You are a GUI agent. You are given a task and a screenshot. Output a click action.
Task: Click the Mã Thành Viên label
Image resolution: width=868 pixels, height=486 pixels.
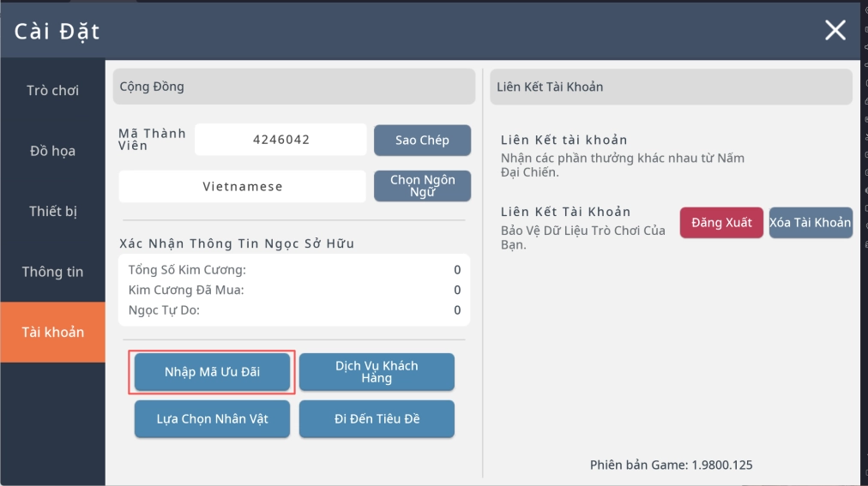[x=152, y=140]
